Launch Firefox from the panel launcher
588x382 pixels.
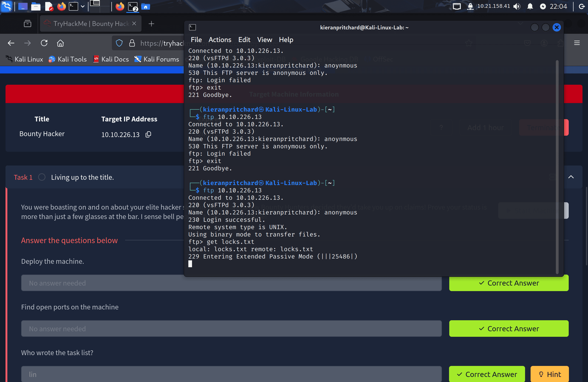pos(62,6)
